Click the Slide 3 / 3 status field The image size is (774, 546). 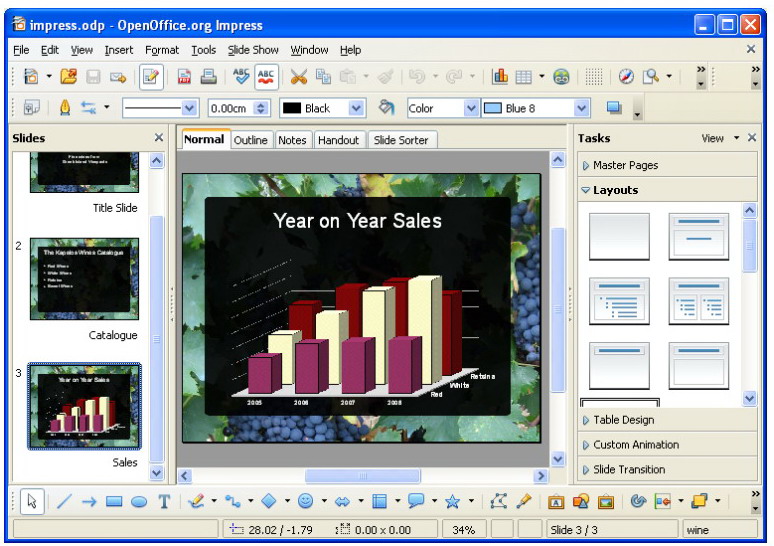pos(613,530)
